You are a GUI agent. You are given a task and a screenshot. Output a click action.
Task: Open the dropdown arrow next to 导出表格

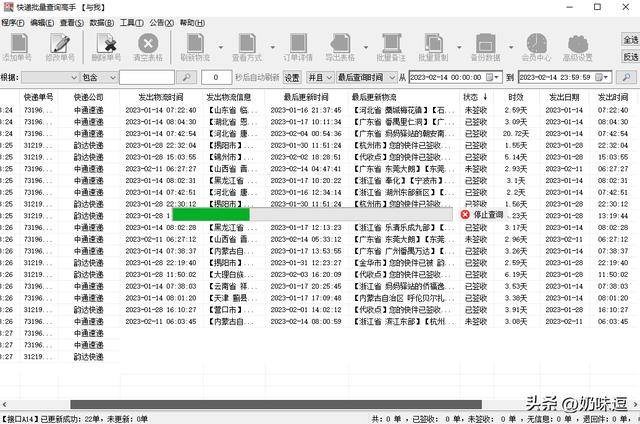pos(366,47)
